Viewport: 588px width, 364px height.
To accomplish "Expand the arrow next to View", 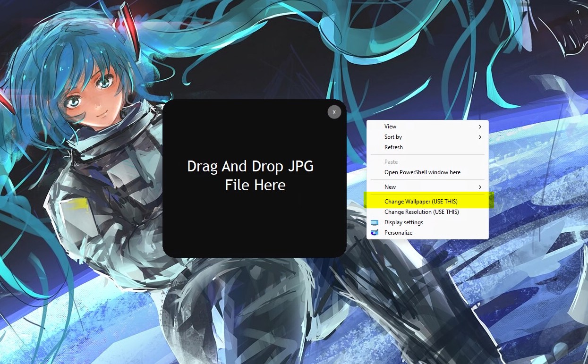I will pyautogui.click(x=480, y=127).
